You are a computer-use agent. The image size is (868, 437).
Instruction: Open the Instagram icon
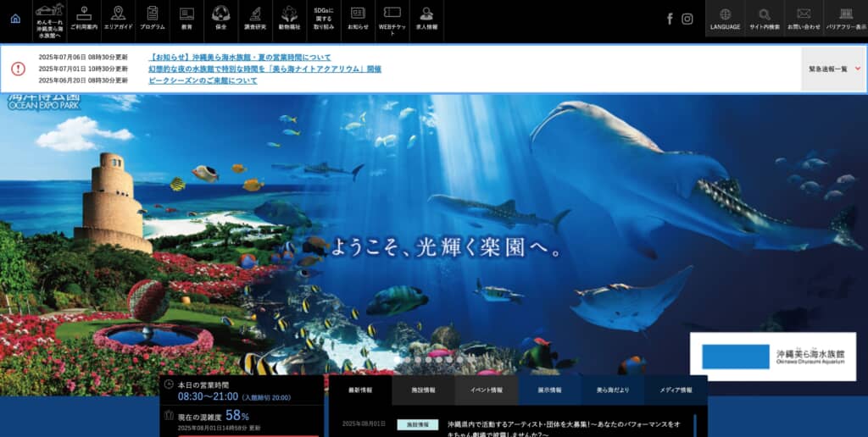click(x=687, y=19)
